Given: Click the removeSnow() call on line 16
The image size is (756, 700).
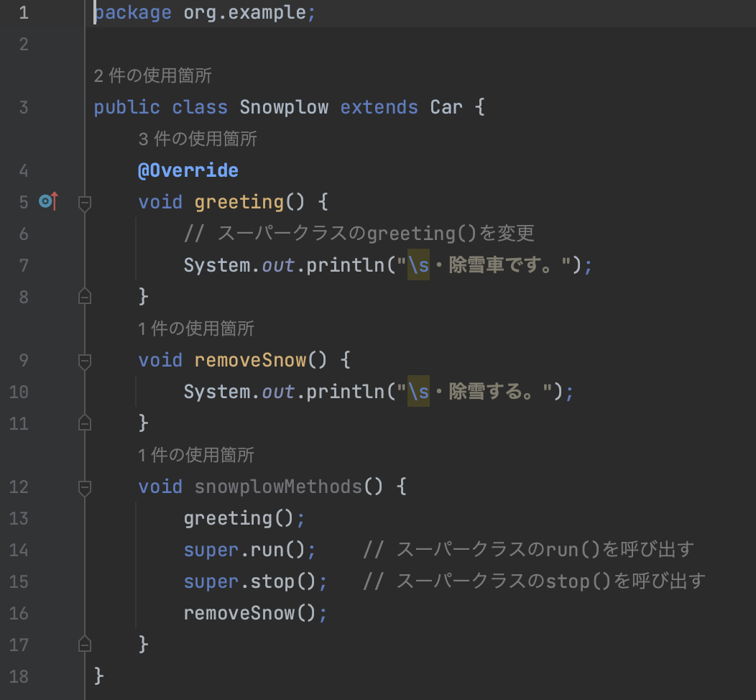Looking at the screenshot, I should coord(249,613).
